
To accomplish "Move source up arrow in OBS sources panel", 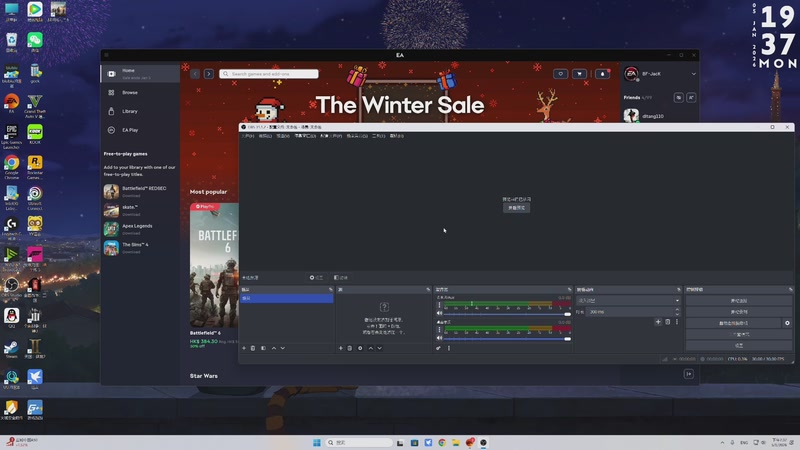I will (x=370, y=348).
